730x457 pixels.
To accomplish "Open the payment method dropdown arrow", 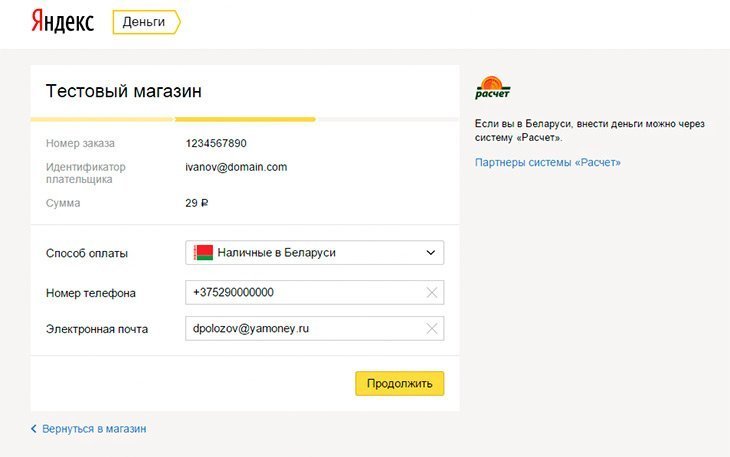I will [431, 253].
